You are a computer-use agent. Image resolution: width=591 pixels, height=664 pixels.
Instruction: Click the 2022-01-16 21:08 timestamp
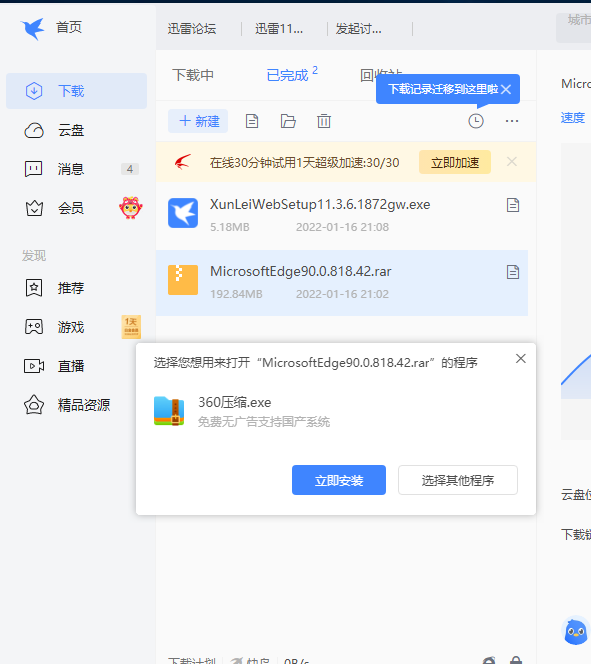click(x=342, y=227)
